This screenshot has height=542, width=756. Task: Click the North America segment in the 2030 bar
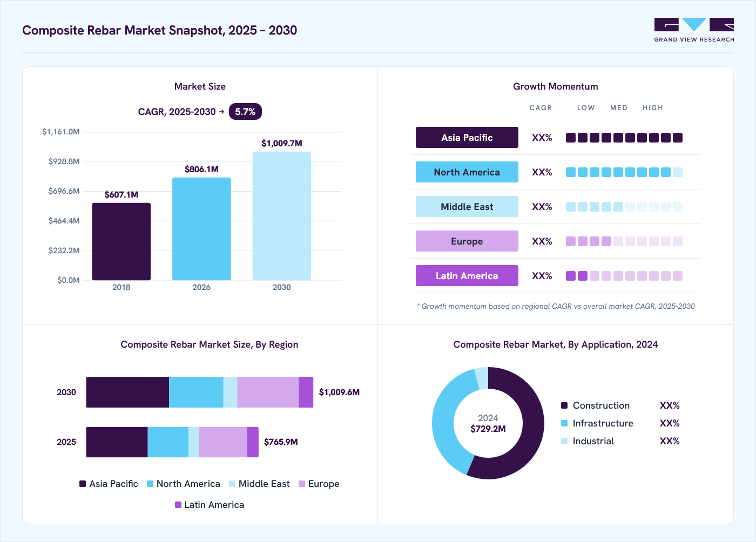coord(196,392)
